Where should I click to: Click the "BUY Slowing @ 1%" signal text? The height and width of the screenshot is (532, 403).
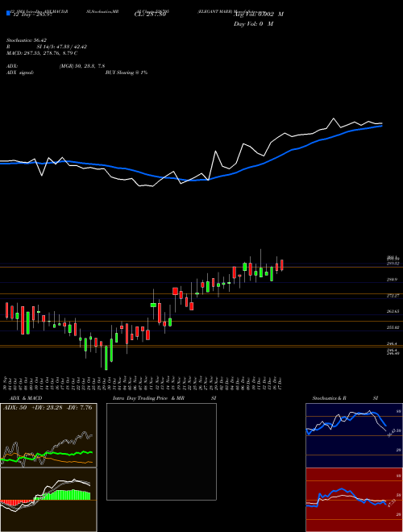[x=127, y=73]
